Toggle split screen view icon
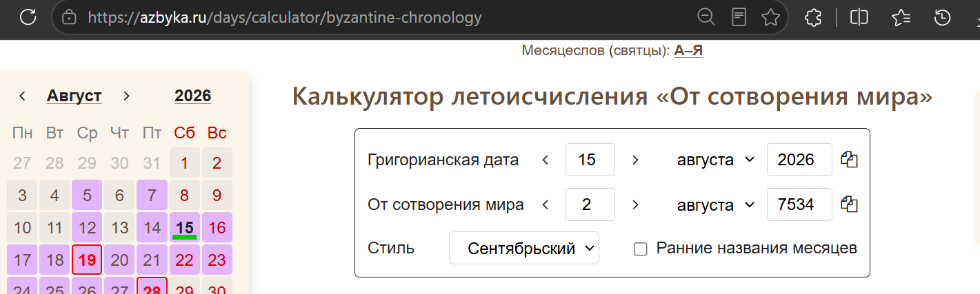Screen dimensions: 980x294 [x=859, y=17]
